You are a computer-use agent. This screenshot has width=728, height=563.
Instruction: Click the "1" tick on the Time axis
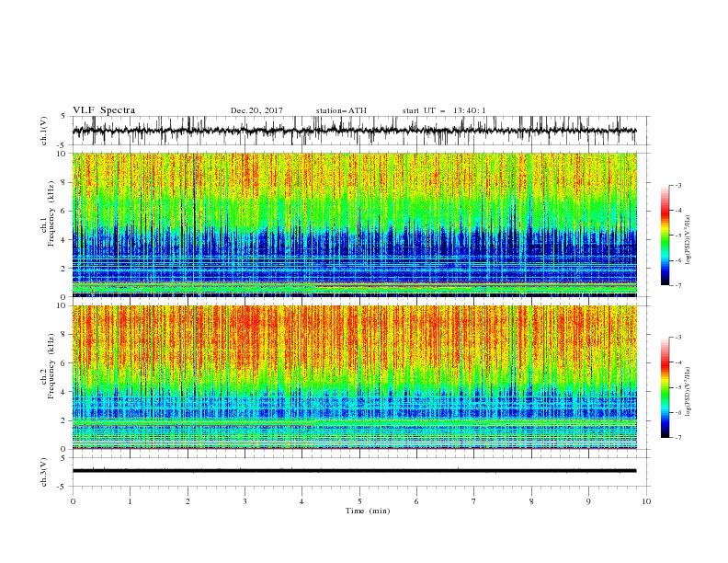tap(131, 501)
